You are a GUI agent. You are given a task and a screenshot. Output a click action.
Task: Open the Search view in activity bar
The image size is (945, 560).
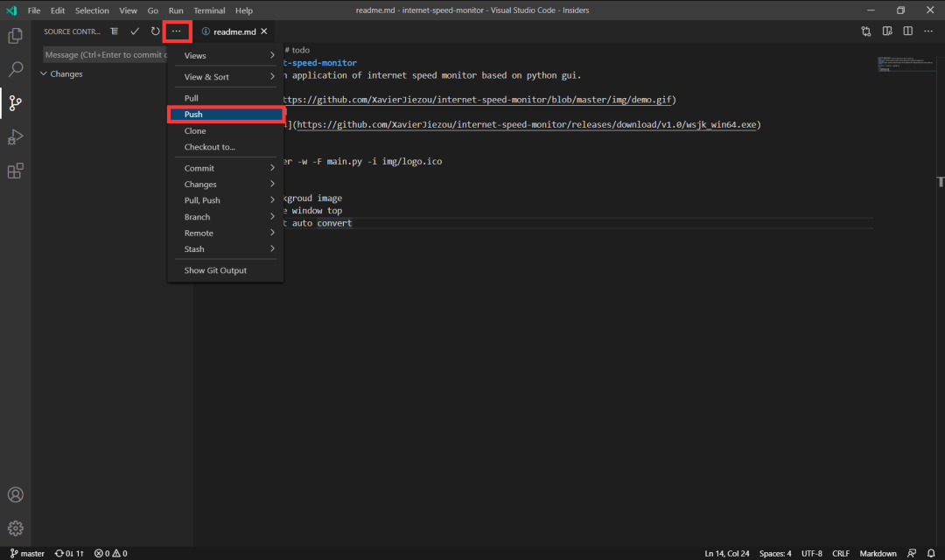[x=16, y=69]
